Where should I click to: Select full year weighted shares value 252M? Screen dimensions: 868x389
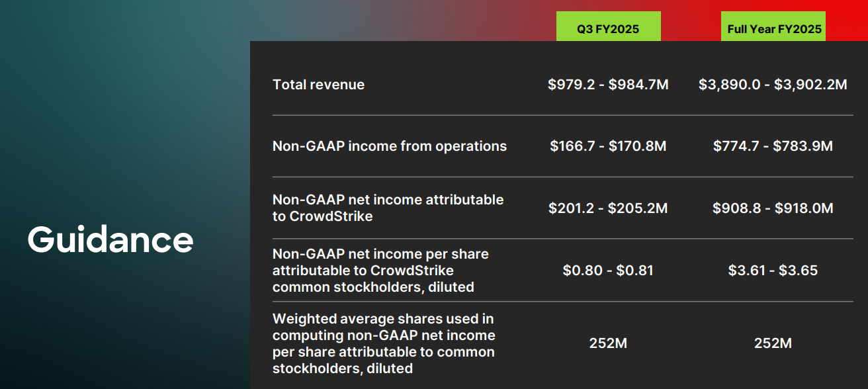773,343
